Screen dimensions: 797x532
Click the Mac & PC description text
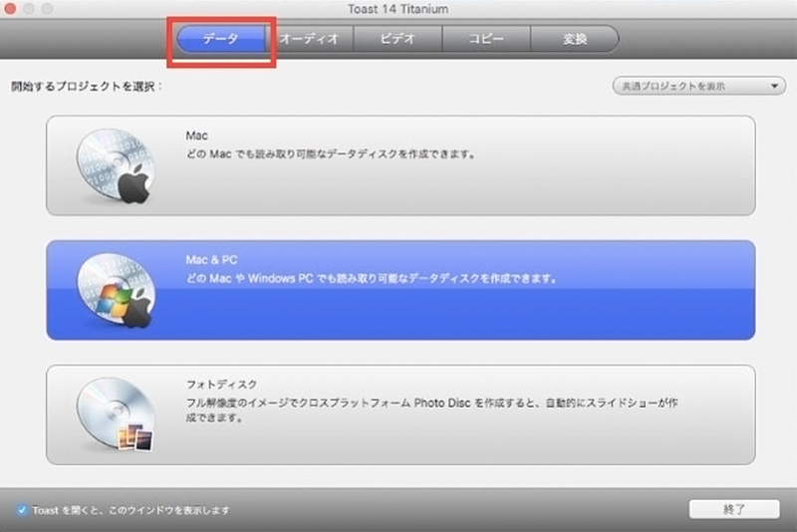(372, 278)
